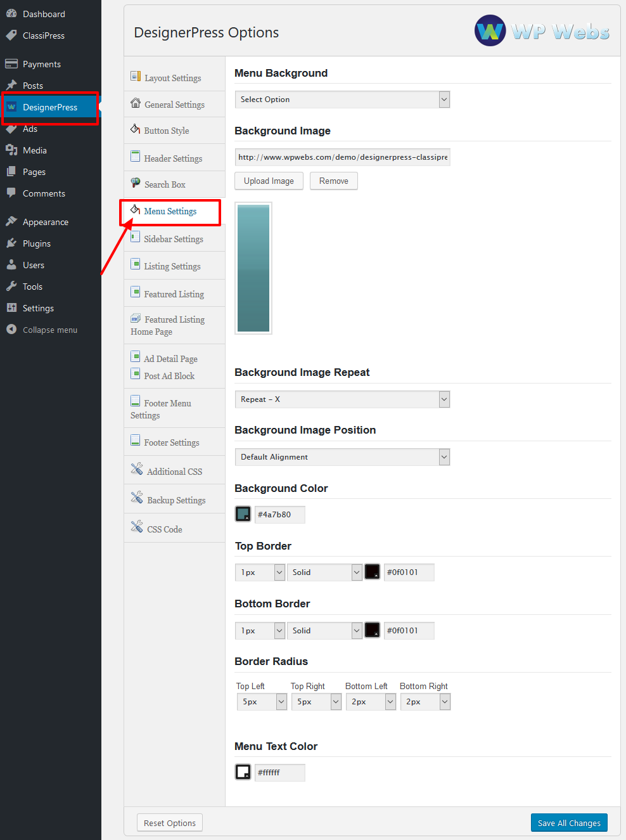The height and width of the screenshot is (840, 626).
Task: Click the Search Box globe icon
Action: click(136, 183)
